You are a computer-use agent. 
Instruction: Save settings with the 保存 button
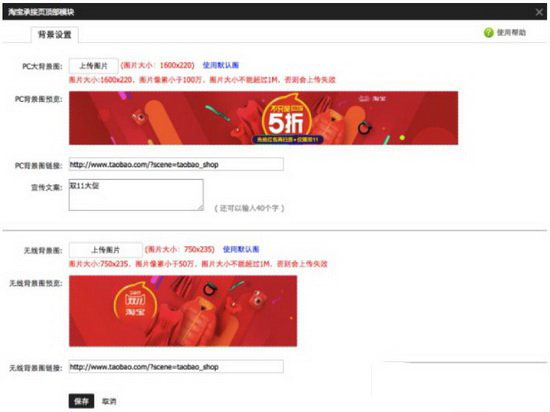81,401
